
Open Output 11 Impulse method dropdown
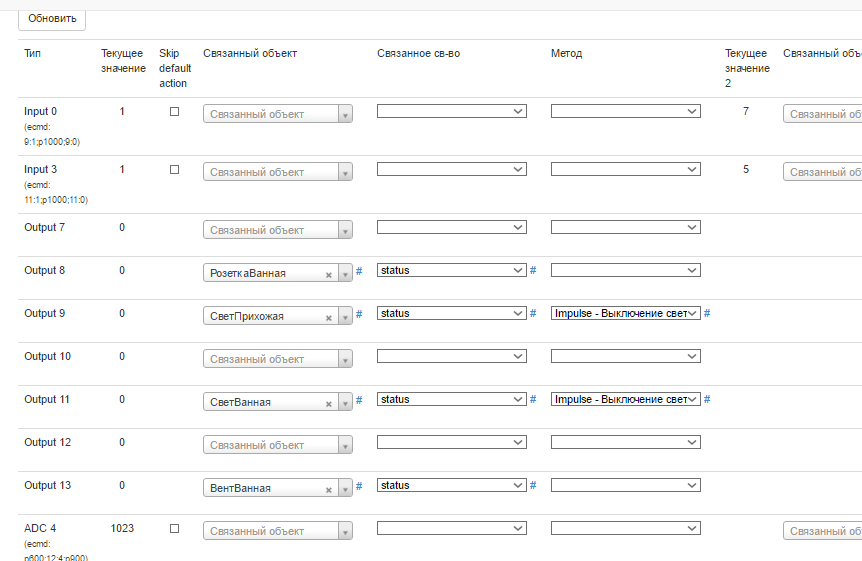625,399
